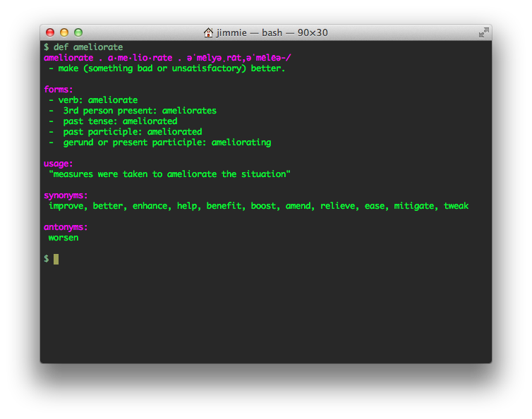This screenshot has width=532, height=419.
Task: Click the 'antonyms:' heading
Action: coord(66,227)
